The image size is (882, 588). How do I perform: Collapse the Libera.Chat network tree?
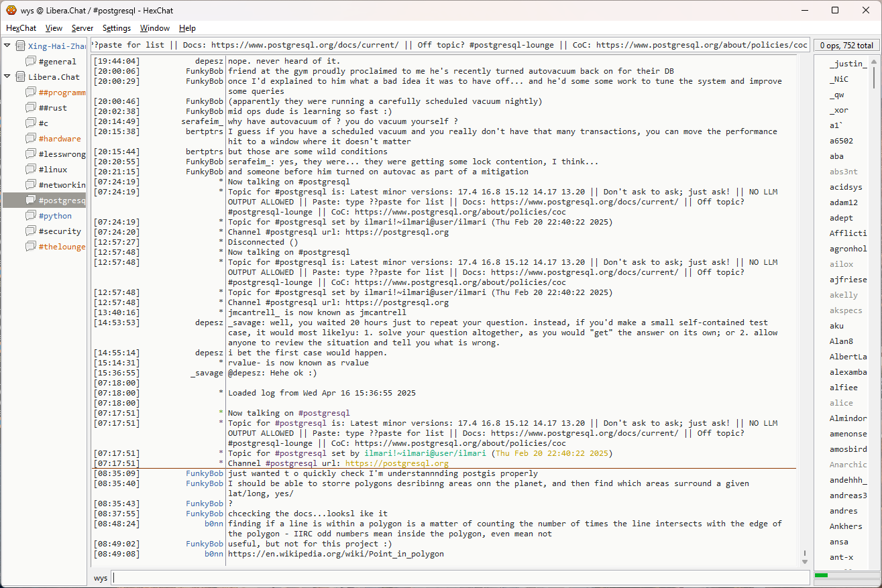click(x=7, y=77)
